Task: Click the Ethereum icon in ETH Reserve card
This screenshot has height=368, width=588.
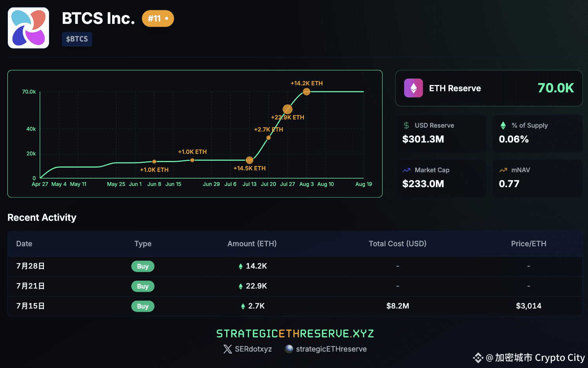Action: 414,88
